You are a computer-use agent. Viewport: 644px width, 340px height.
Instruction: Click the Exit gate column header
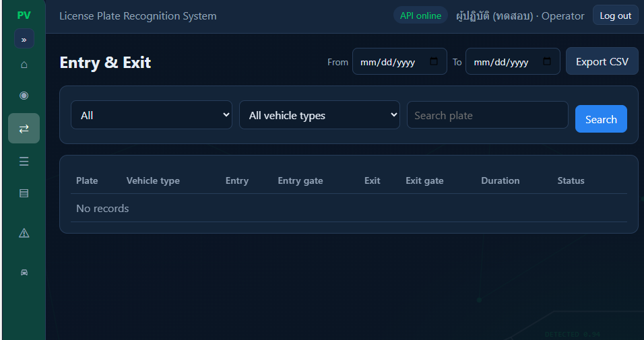tap(424, 180)
